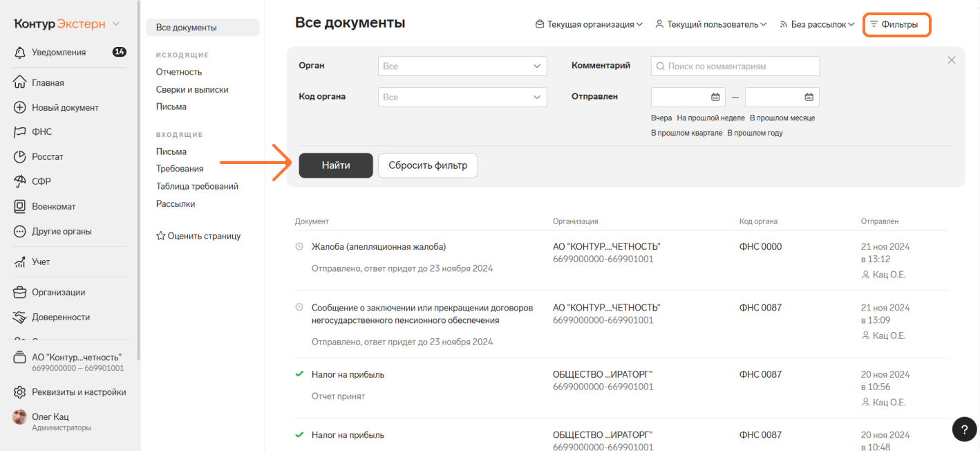Click the Главная home icon
The width and height of the screenshot is (980, 451).
tap(19, 82)
